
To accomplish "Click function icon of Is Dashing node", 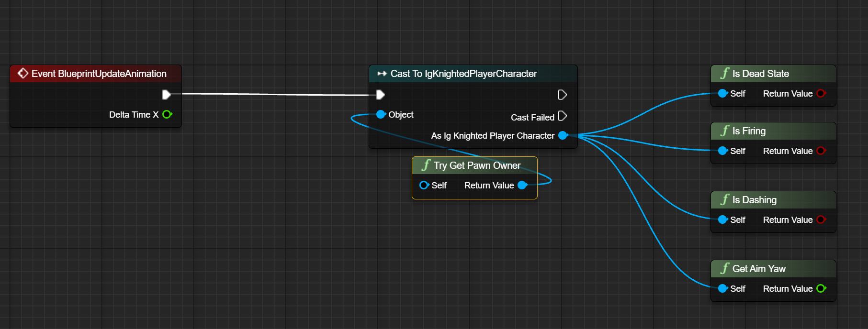I will 725,199.
